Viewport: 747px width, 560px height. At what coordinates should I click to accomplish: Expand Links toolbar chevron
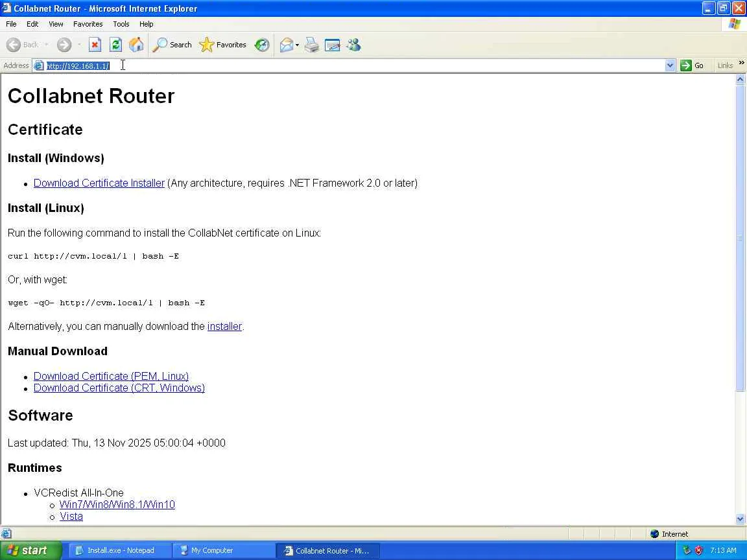[741, 62]
